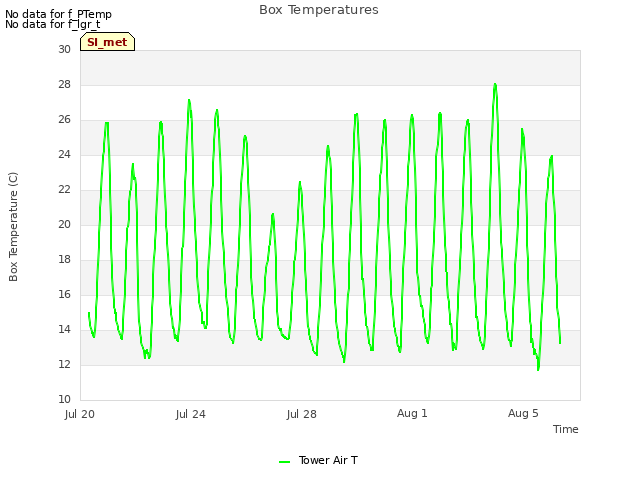Click the Box Temperature (C) axis label
This screenshot has width=640, height=480.
coord(13,227)
